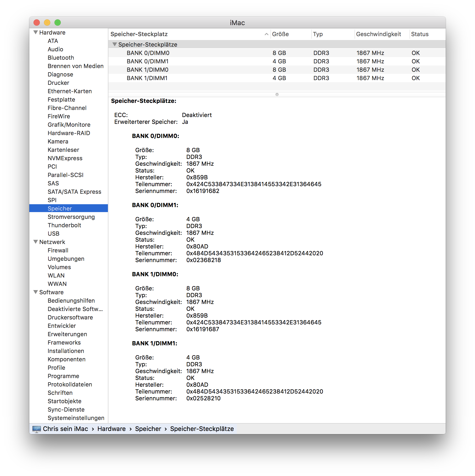Open FireWire in the sidebar
475x476 pixels.
59,116
